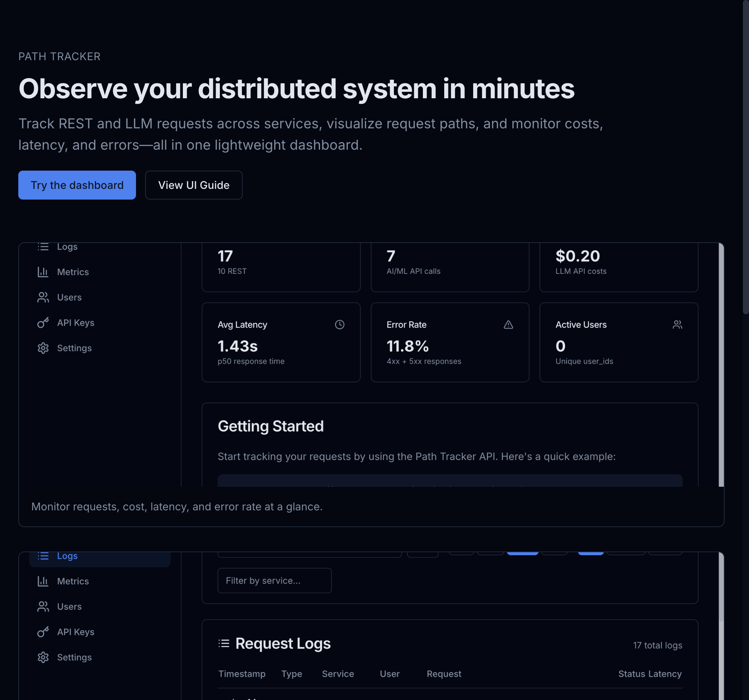Click the Users icon in lower preview sidebar
The width and height of the screenshot is (749, 700).
click(x=43, y=607)
